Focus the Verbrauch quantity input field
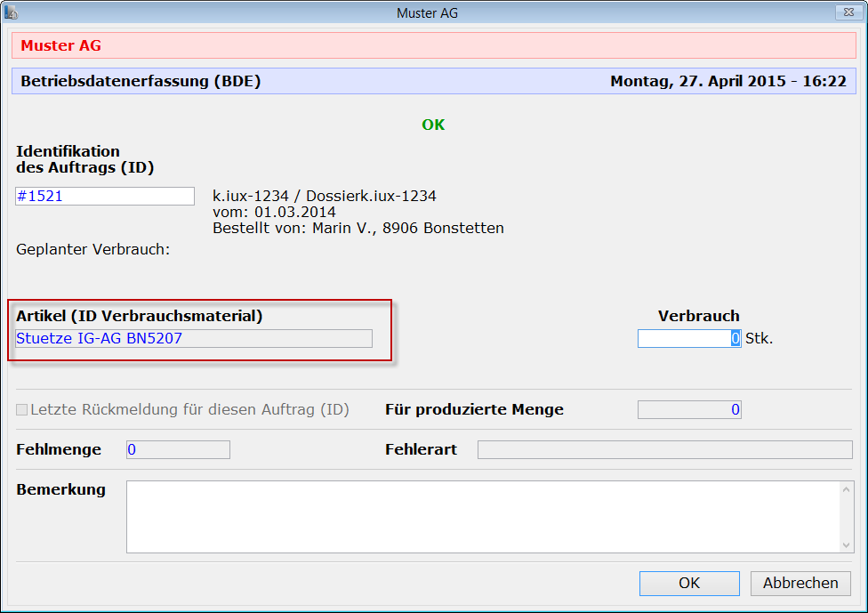This screenshot has width=868, height=613. coord(688,338)
